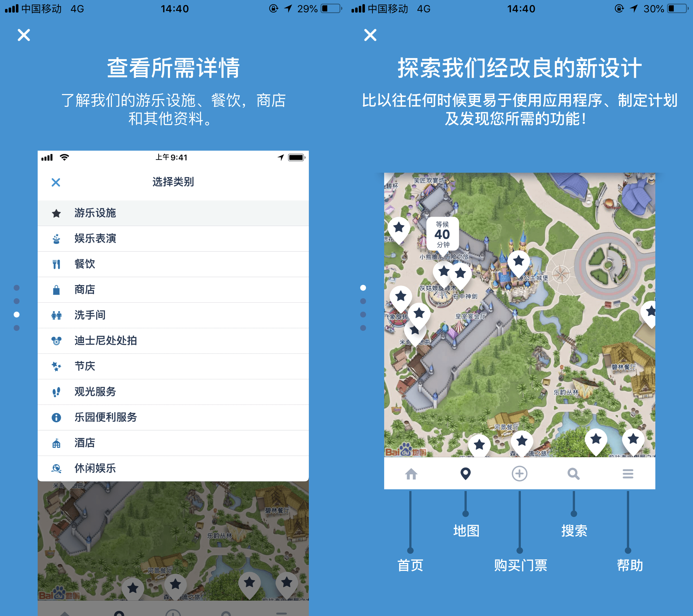
Task: Dismiss left tutorial with white X
Action: pyautogui.click(x=24, y=35)
